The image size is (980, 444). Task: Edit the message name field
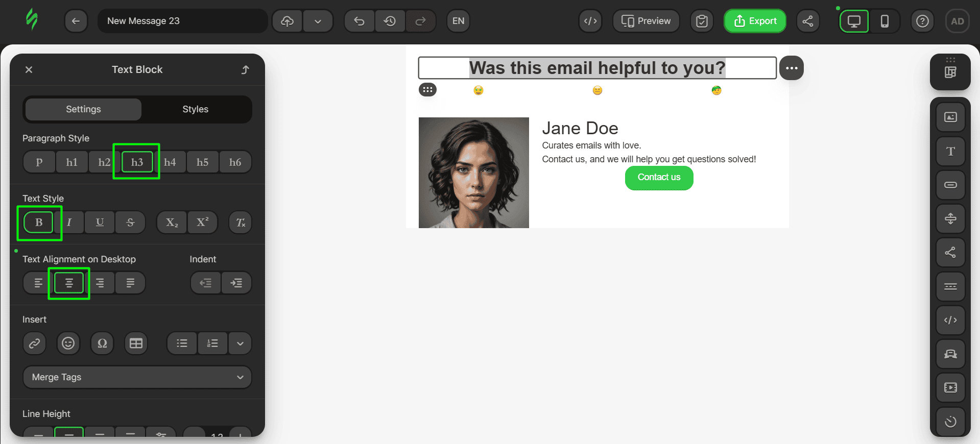182,21
